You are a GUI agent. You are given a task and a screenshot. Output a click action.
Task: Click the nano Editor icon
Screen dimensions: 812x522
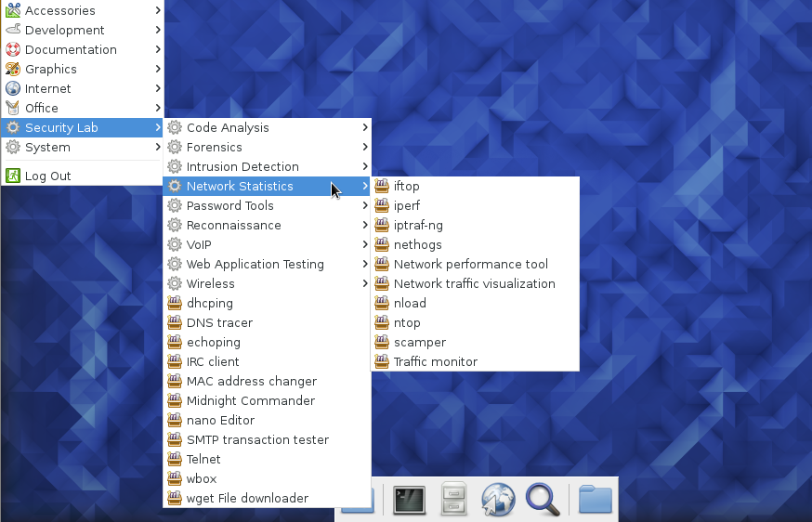175,420
